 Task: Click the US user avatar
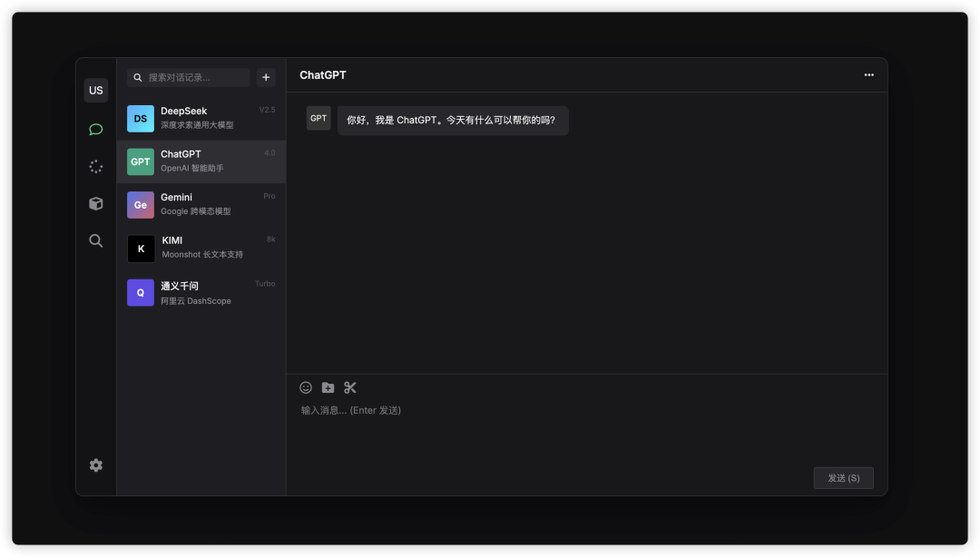pos(95,90)
